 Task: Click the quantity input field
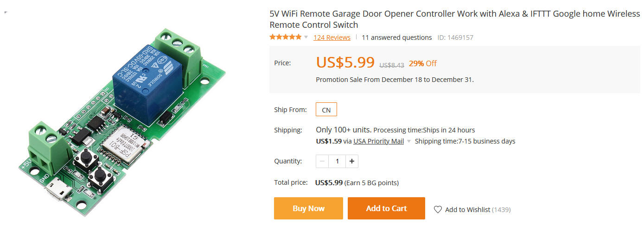click(x=337, y=161)
